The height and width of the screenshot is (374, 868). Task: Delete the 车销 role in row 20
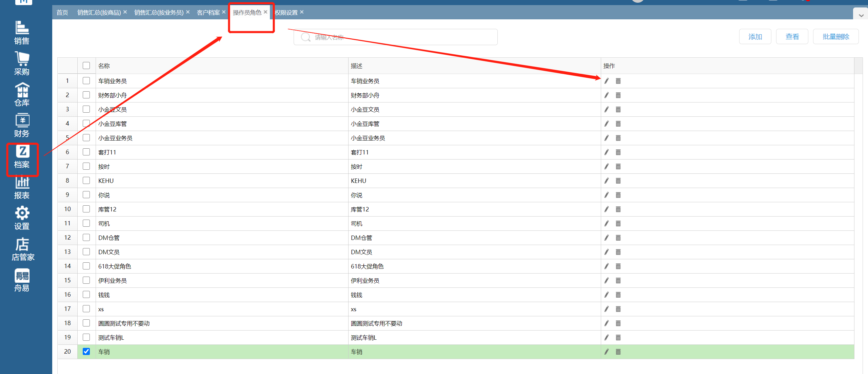(618, 352)
